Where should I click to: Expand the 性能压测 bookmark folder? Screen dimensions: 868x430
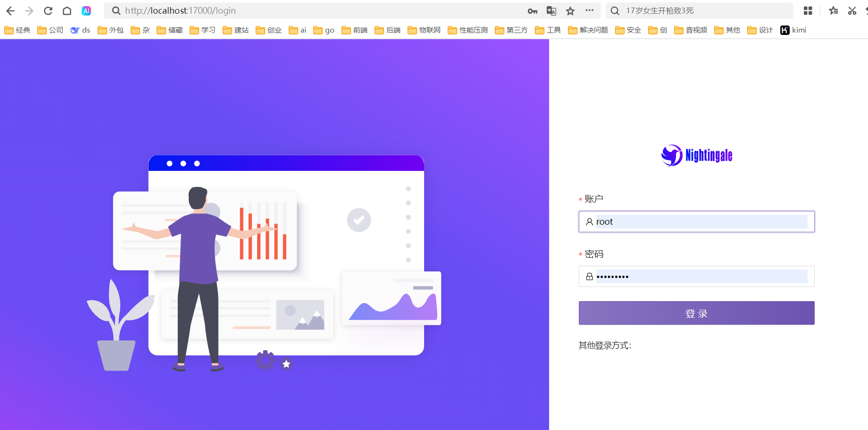coord(468,30)
